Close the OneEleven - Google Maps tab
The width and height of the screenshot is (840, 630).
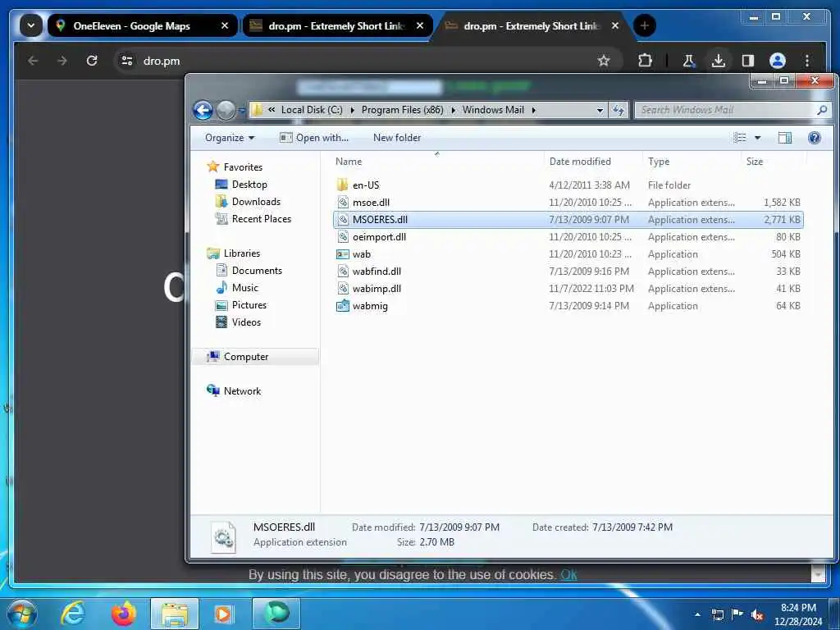[x=225, y=25]
